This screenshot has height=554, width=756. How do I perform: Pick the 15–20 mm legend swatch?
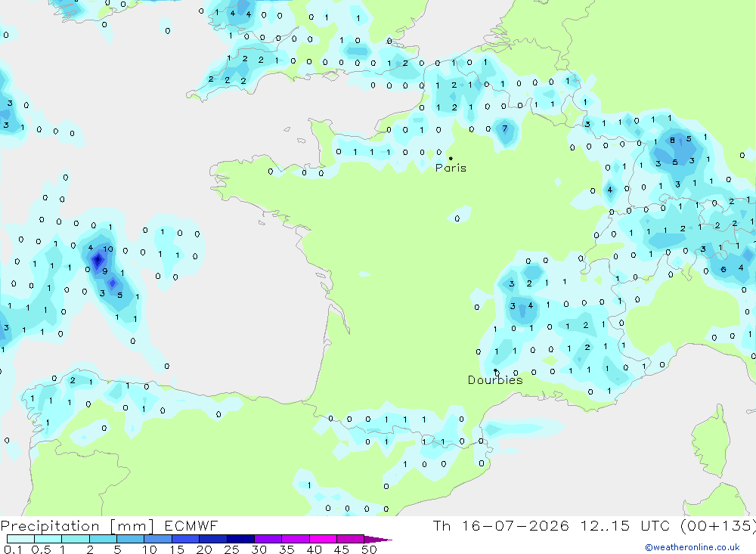tap(186, 539)
